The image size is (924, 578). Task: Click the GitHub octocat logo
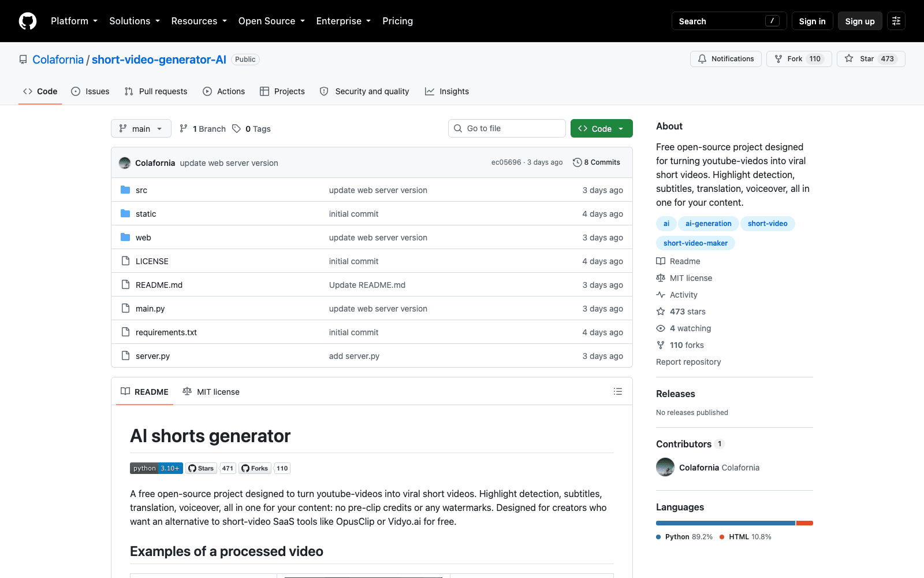click(x=28, y=21)
